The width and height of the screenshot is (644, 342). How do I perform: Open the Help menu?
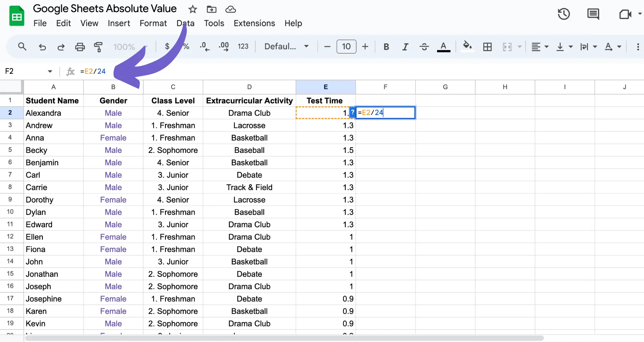(x=293, y=23)
